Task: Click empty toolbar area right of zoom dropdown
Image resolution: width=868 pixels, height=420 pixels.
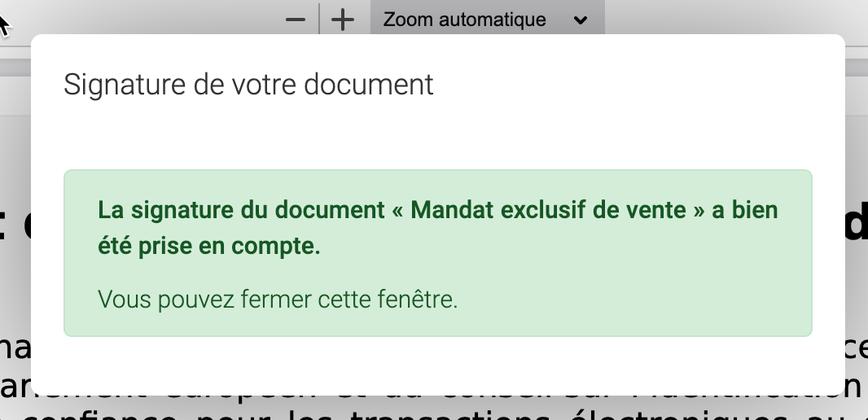Action: tap(717, 18)
